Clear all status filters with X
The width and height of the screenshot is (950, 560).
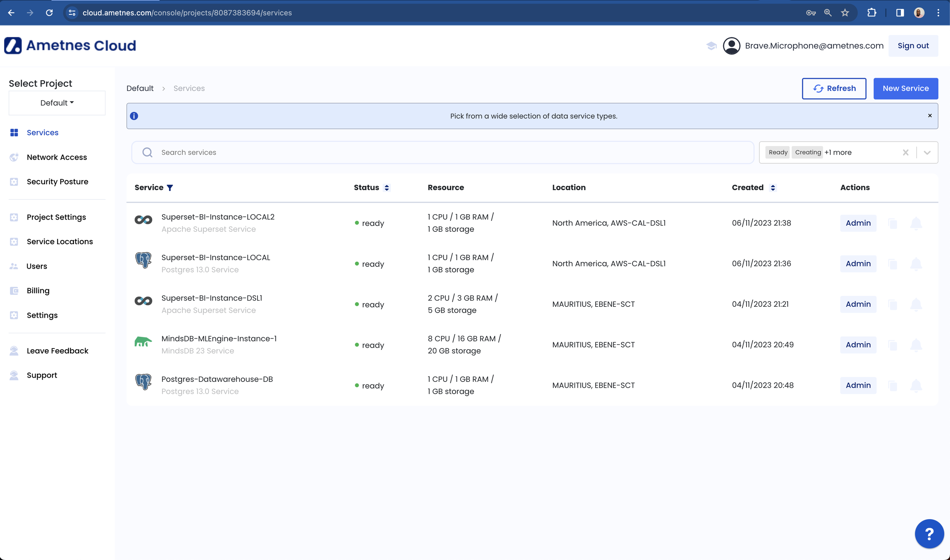[905, 152]
